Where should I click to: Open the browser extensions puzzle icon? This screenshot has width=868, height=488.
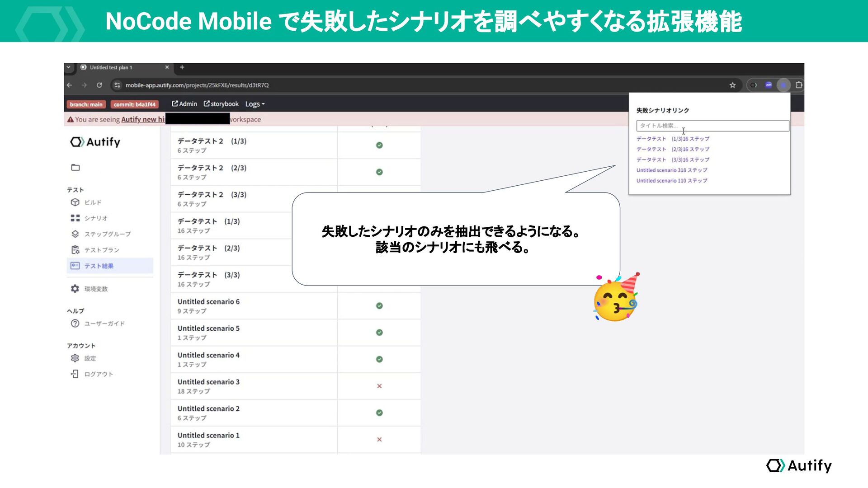tap(799, 85)
